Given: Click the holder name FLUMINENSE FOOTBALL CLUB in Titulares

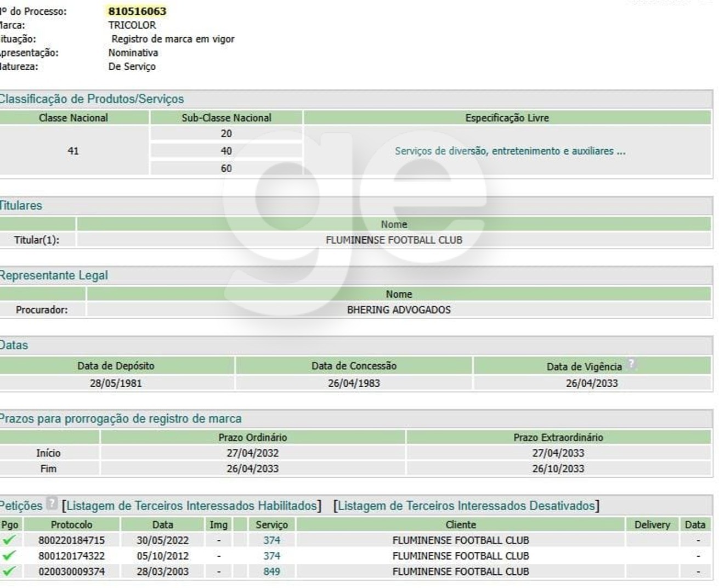Looking at the screenshot, I should tap(394, 240).
